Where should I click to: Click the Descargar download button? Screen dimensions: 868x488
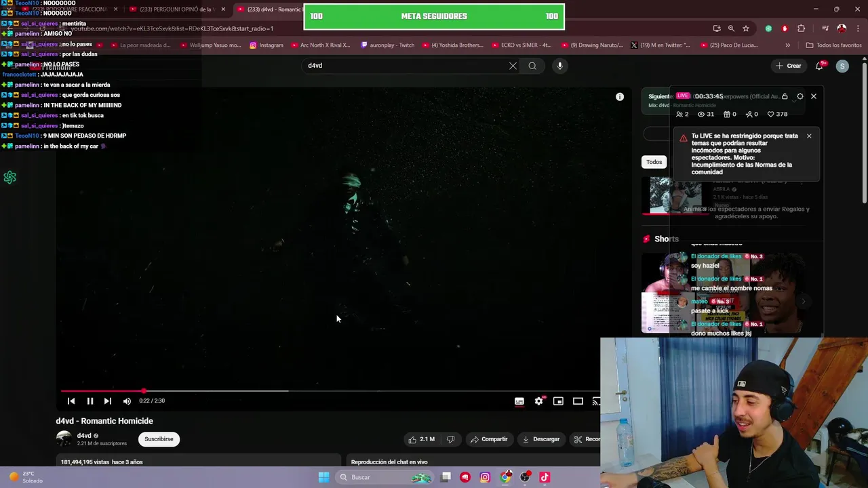coord(540,439)
